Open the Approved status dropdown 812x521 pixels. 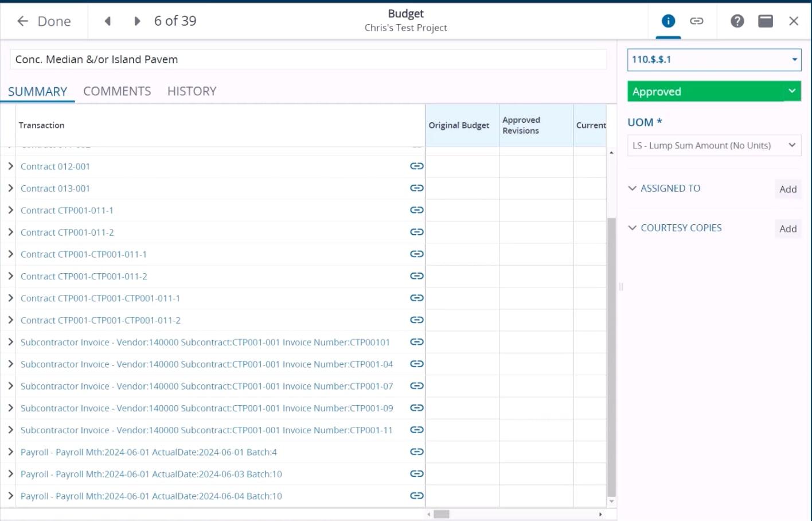(x=791, y=91)
